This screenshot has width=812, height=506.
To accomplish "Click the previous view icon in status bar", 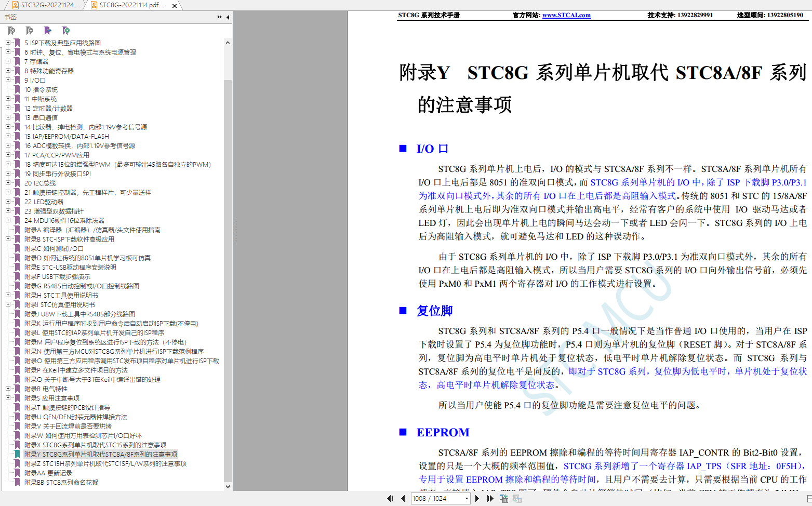I will coord(504,498).
